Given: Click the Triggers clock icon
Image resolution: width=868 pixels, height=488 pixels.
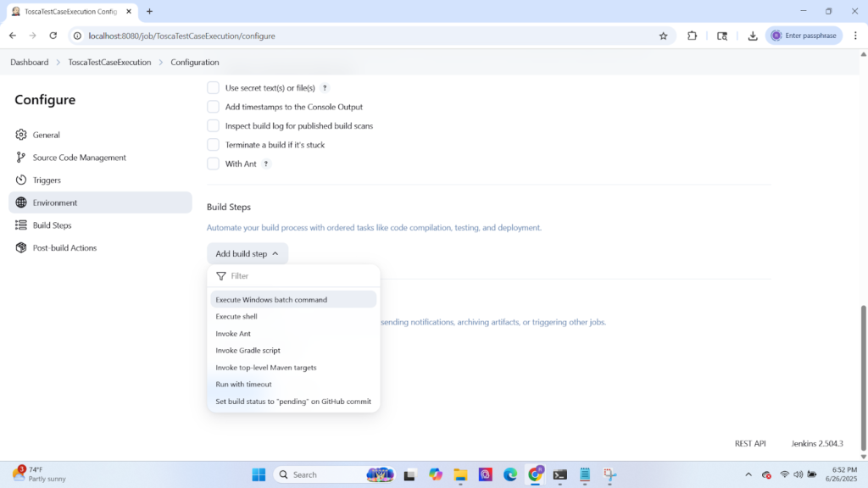Looking at the screenshot, I should pyautogui.click(x=20, y=180).
